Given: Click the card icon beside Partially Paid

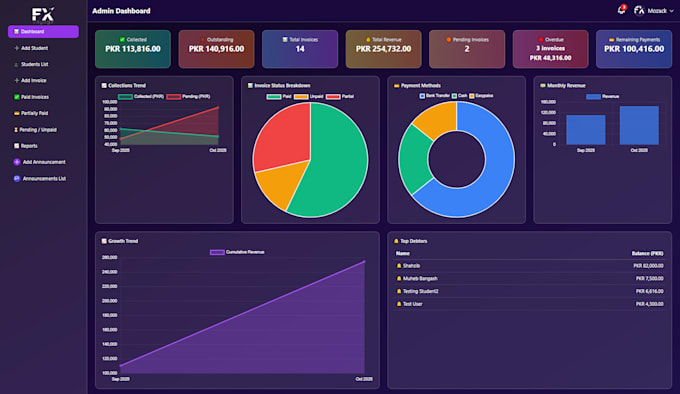Looking at the screenshot, I should coord(16,113).
